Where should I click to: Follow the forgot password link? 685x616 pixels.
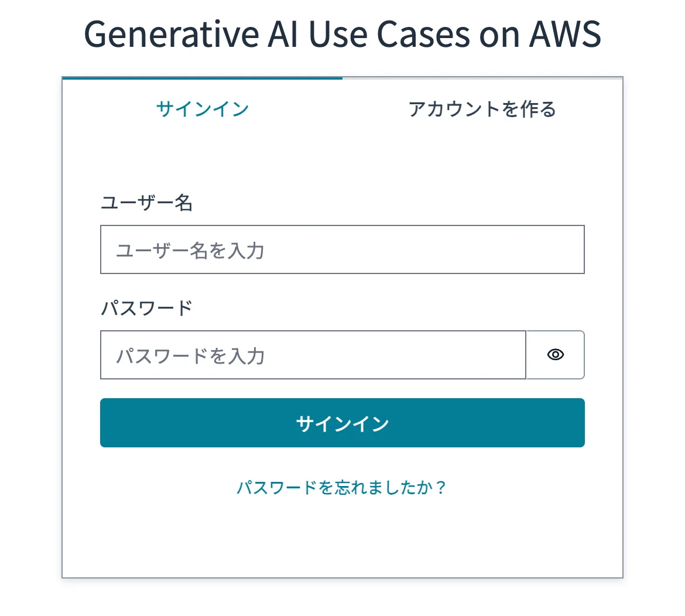(342, 487)
